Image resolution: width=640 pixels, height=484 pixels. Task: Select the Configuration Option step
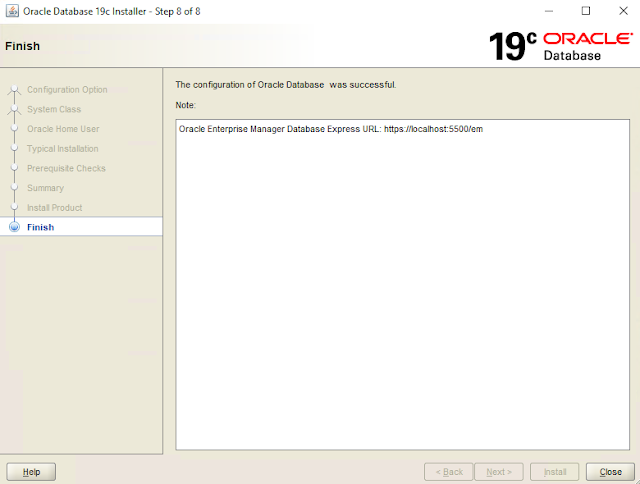coord(67,89)
